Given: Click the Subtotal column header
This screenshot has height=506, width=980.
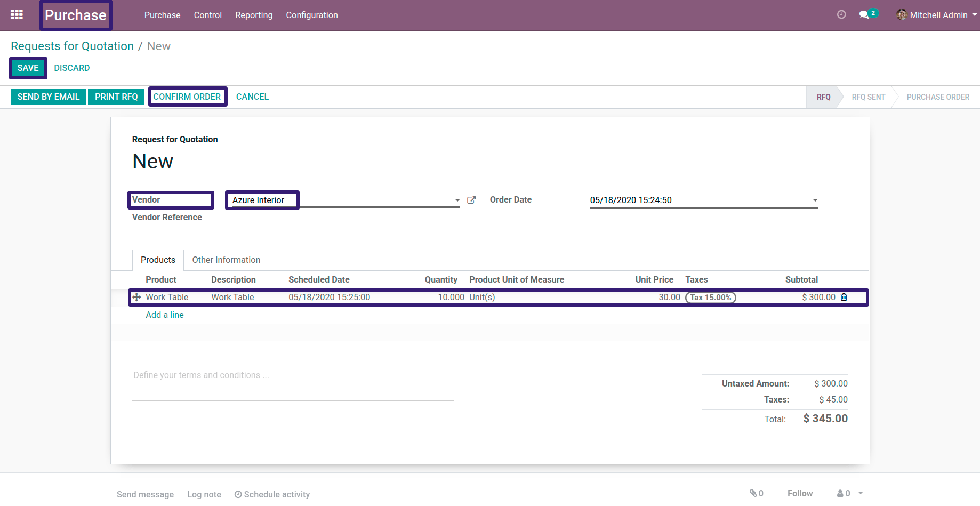Looking at the screenshot, I should (x=801, y=279).
